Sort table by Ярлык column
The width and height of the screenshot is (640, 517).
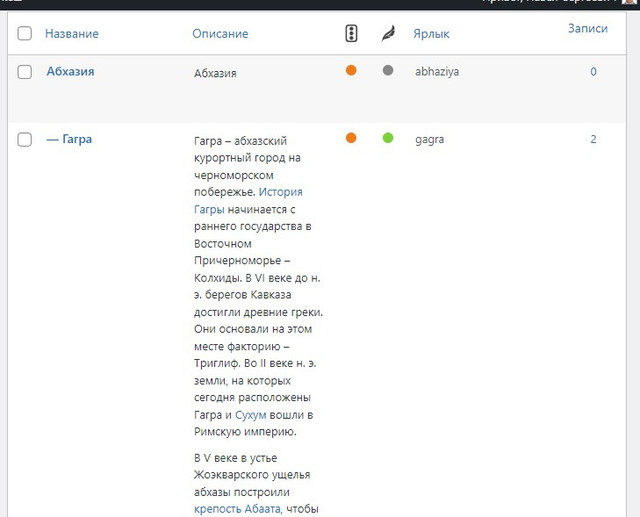coord(431,33)
